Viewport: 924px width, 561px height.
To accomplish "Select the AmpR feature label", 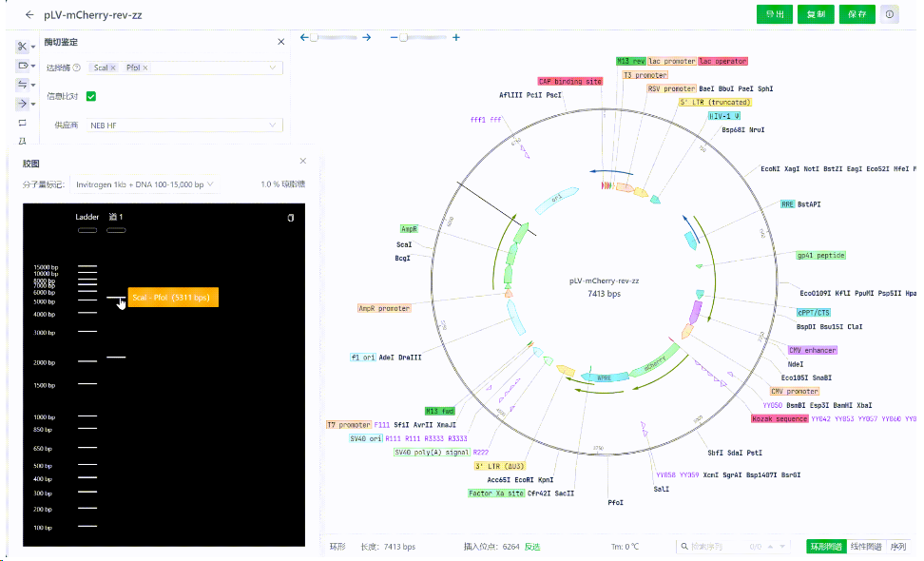I will [x=409, y=229].
